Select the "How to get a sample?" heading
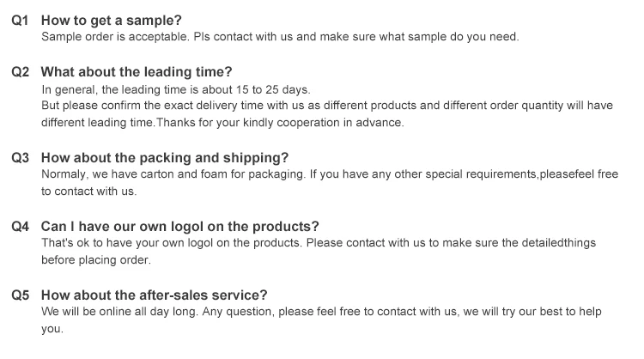Screen dimensions: 644x359 [x=112, y=20]
